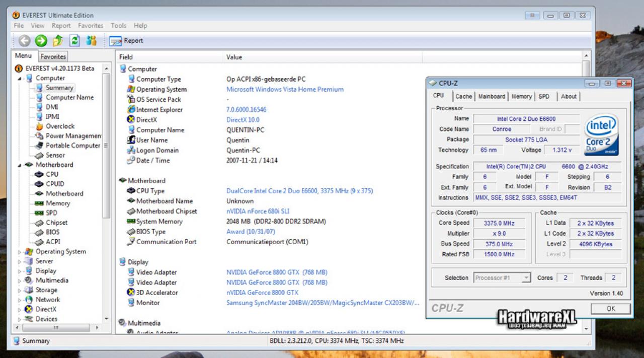Open the View menu
Viewport: 644px width, 358px height.
click(38, 26)
